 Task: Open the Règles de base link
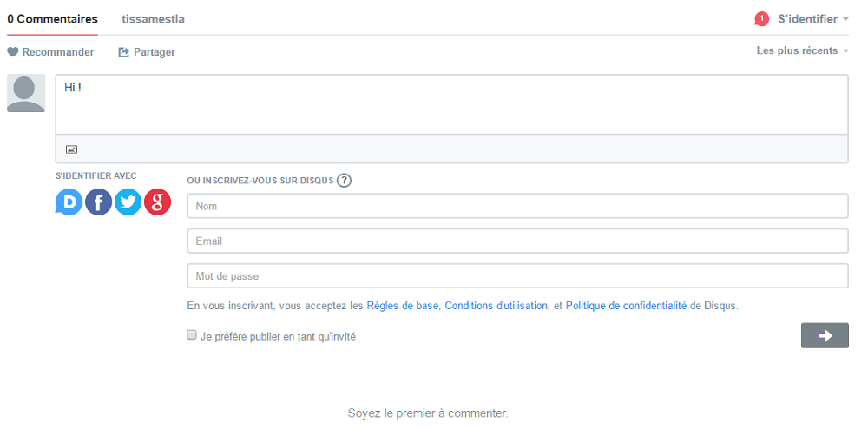click(x=403, y=305)
